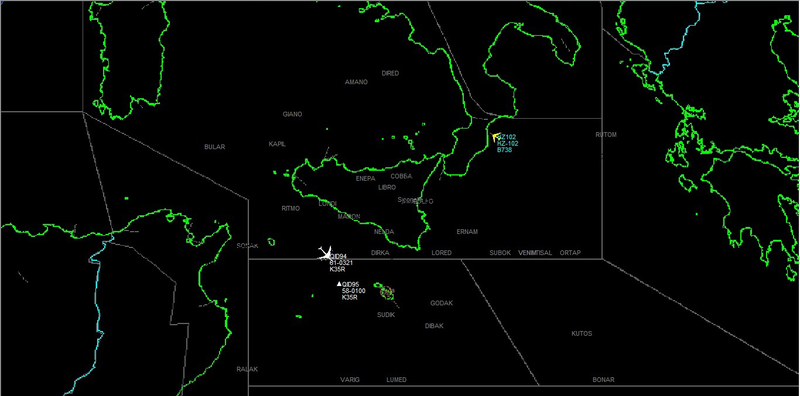Select waypoint KAPIL
Screen dimensions: 800x396
(277, 144)
